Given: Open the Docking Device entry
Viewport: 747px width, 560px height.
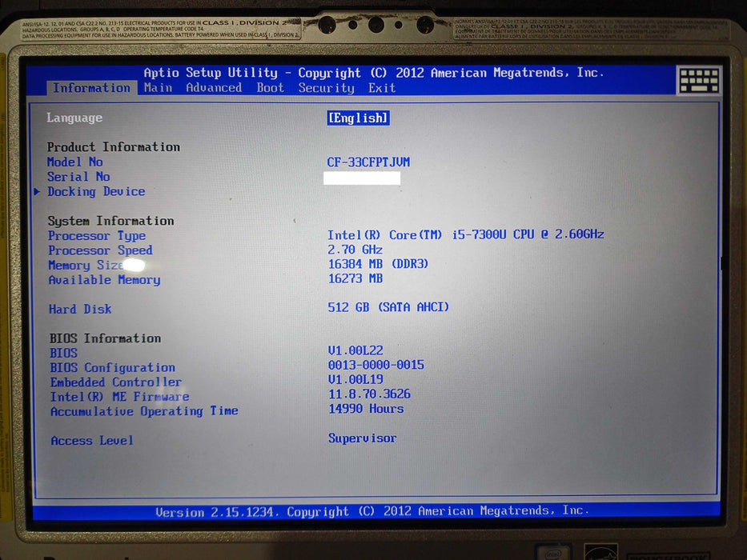Looking at the screenshot, I should pyautogui.click(x=96, y=191).
